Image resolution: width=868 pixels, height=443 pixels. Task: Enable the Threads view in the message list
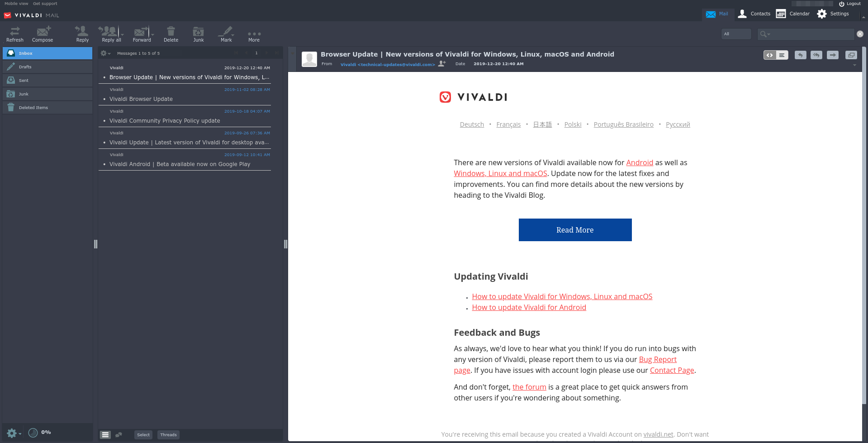(x=168, y=434)
